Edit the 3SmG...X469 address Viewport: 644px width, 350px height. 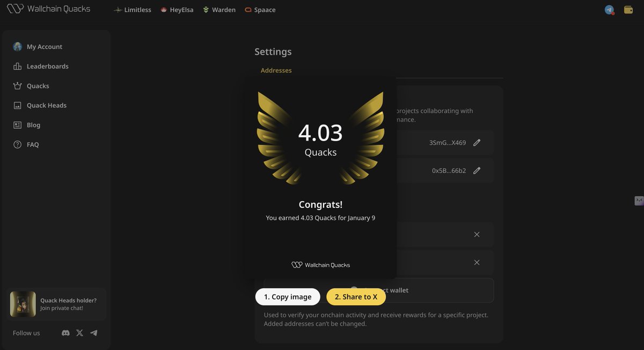[477, 143]
